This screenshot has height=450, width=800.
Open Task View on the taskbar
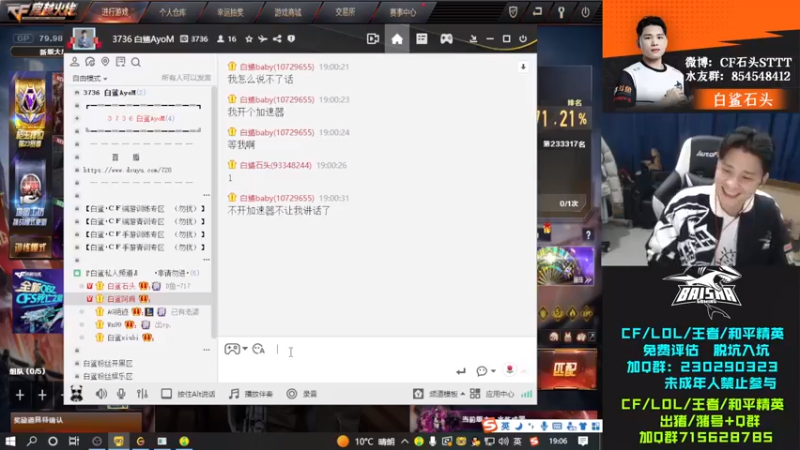tap(74, 441)
